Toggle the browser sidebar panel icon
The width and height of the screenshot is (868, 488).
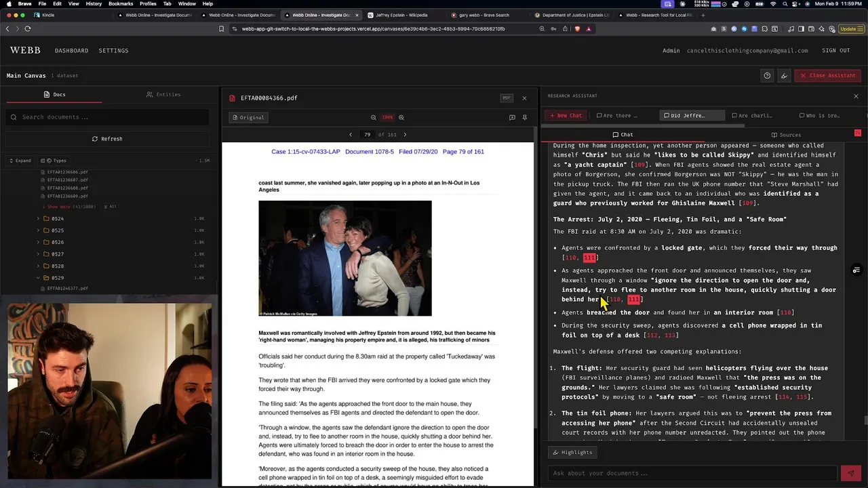click(x=801, y=28)
